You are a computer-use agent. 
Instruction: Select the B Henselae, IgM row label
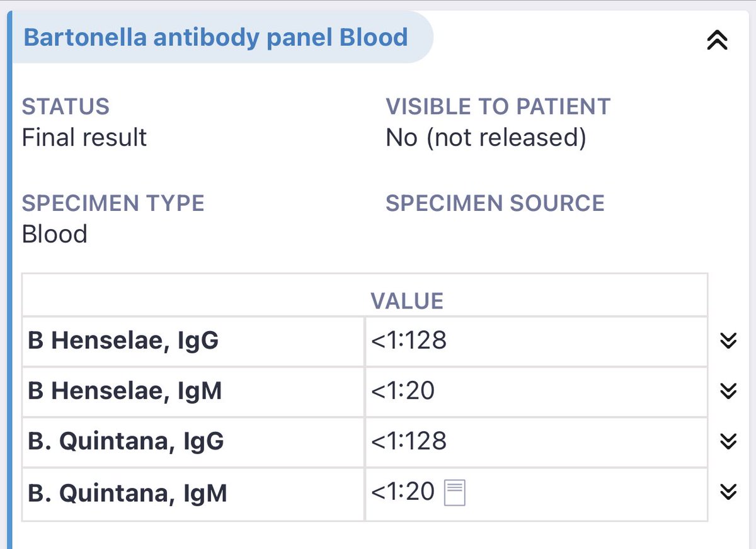[125, 391]
